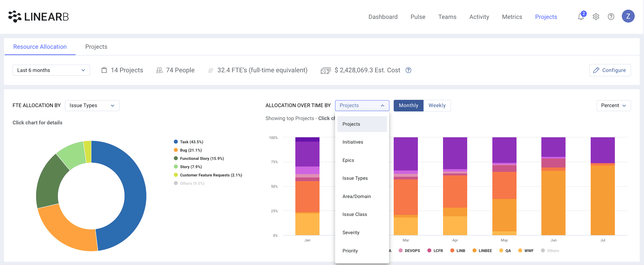Screen dimensions: 644x265
Task: Toggle Task (43.5%) legend entry
Action: click(x=188, y=142)
